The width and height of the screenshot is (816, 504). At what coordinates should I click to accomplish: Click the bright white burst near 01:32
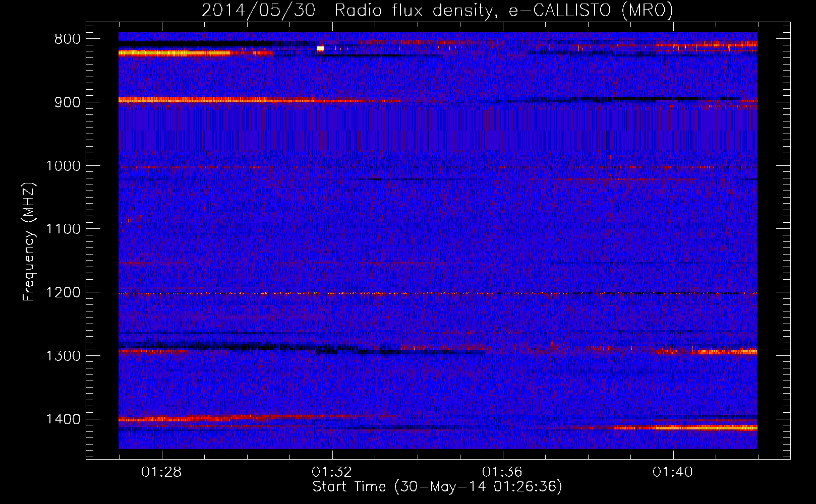(x=320, y=49)
